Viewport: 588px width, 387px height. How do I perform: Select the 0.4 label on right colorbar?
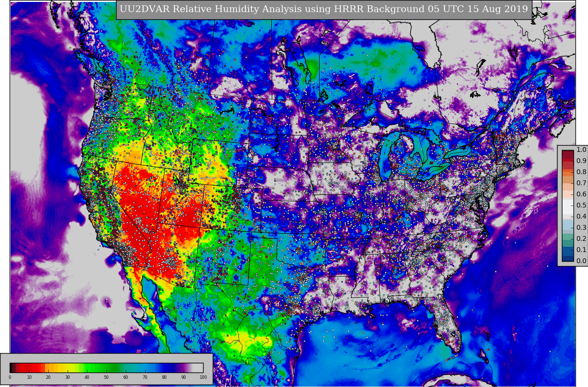[x=581, y=216]
